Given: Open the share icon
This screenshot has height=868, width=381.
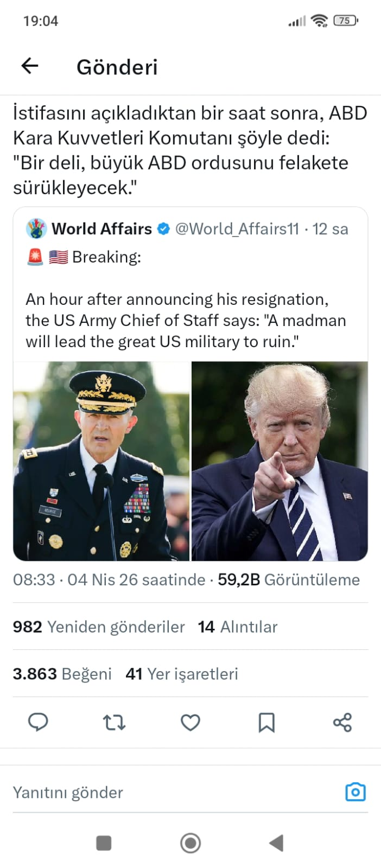Looking at the screenshot, I should pyautogui.click(x=342, y=722).
